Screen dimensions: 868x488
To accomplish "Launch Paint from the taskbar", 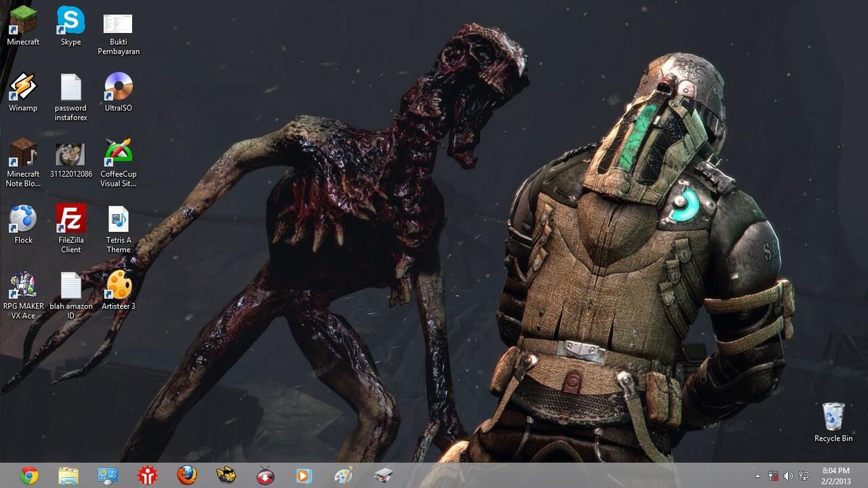I will click(x=344, y=476).
